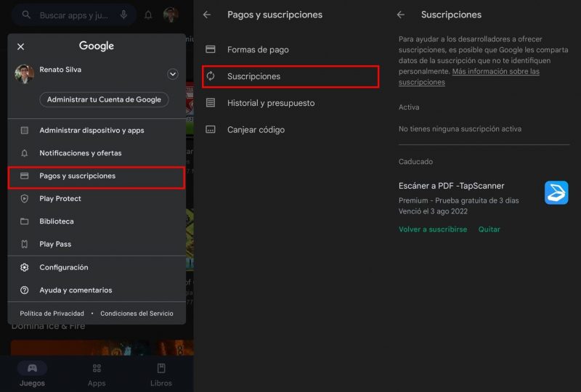Click the bell icon beside Notificaciones y ofertas

tap(25, 153)
